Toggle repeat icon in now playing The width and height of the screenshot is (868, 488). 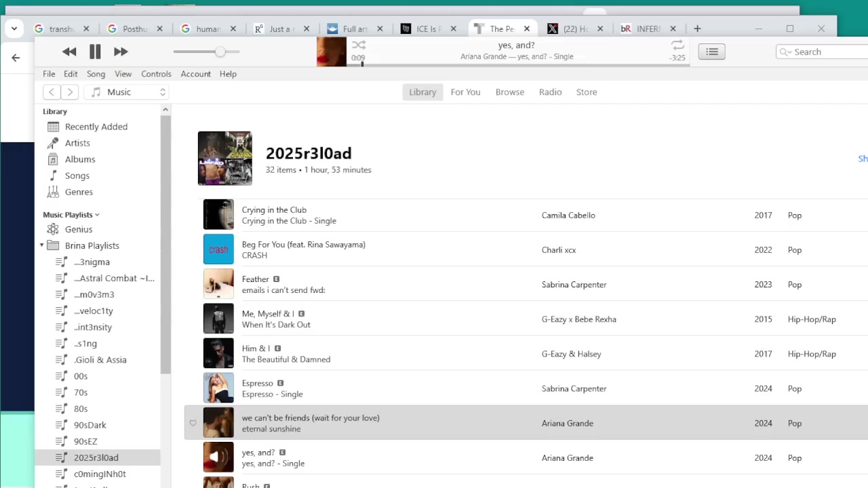677,45
